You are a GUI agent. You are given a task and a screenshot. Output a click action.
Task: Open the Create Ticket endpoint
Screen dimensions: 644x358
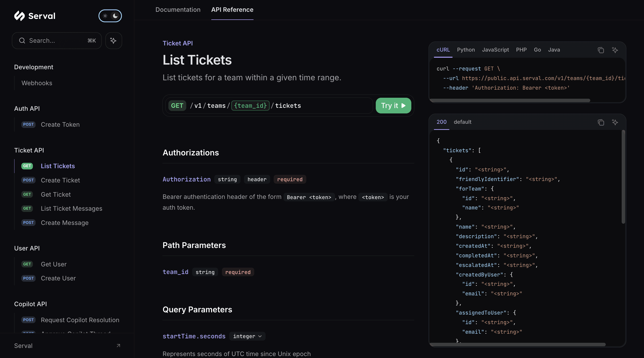tap(60, 180)
